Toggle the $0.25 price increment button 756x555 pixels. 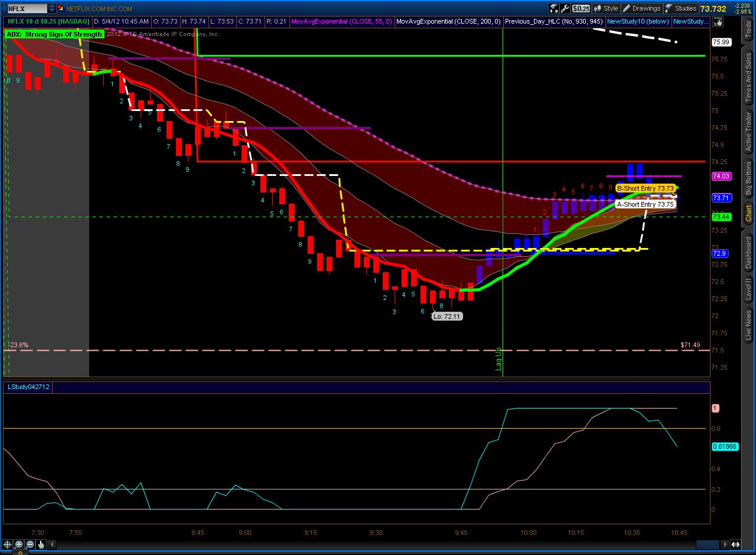pos(581,8)
